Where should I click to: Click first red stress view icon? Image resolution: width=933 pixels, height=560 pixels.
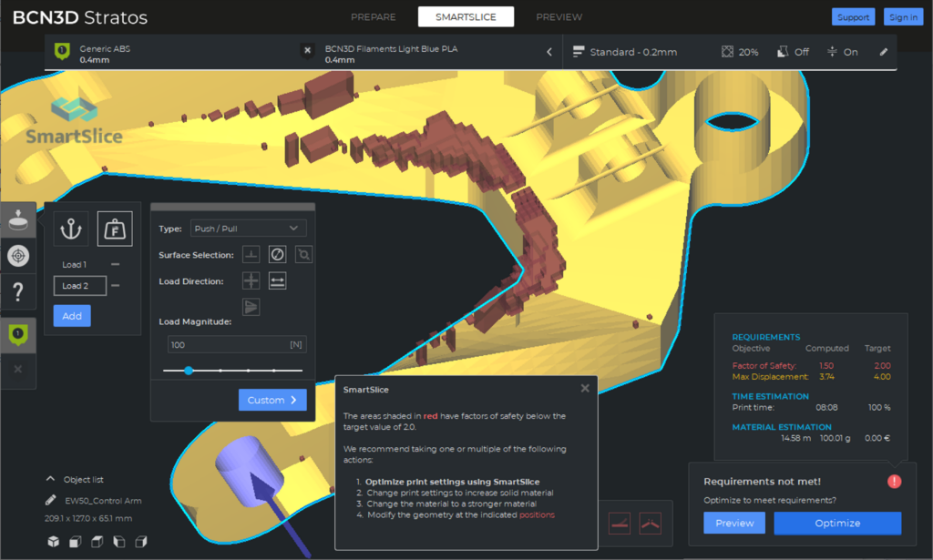coord(620,524)
